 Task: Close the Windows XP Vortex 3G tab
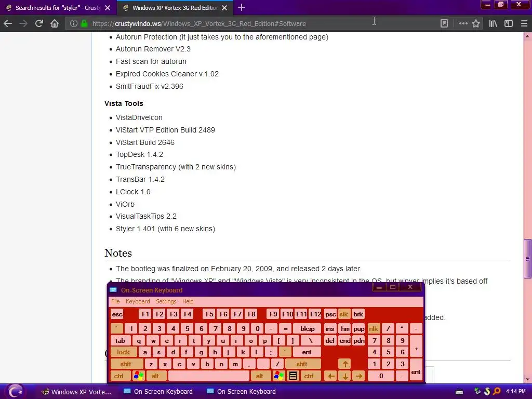coord(224,7)
